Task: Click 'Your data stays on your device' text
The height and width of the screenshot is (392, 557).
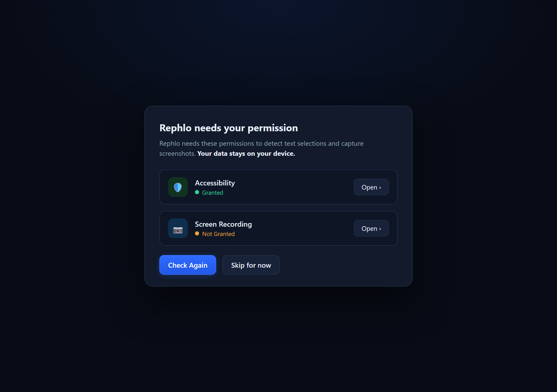Action: click(x=246, y=153)
